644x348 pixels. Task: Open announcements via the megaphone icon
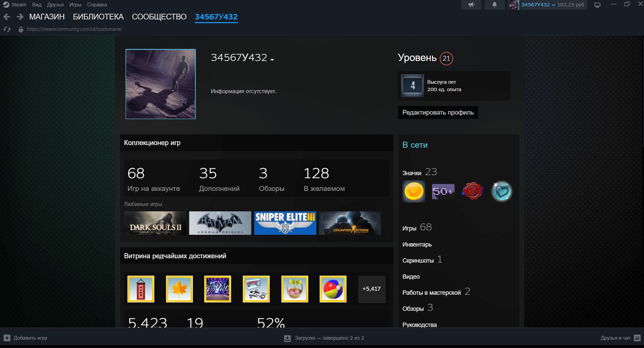pos(471,5)
